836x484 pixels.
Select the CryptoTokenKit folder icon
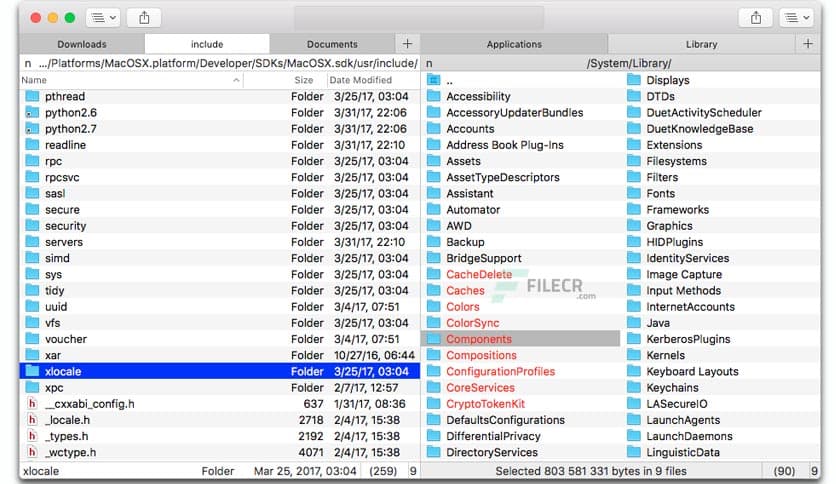[433, 404]
